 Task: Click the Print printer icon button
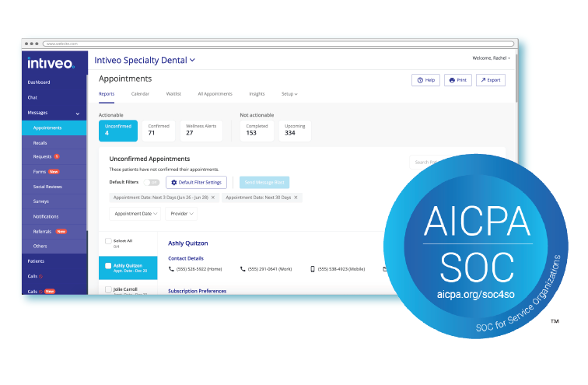point(457,80)
